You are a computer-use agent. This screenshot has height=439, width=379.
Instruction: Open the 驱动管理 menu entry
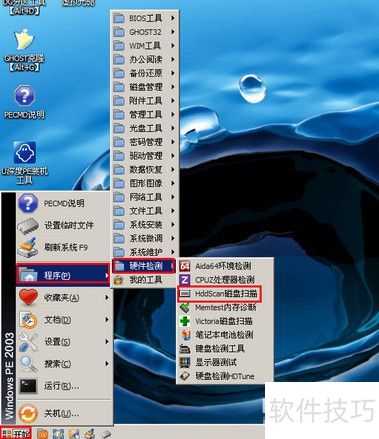click(x=145, y=156)
